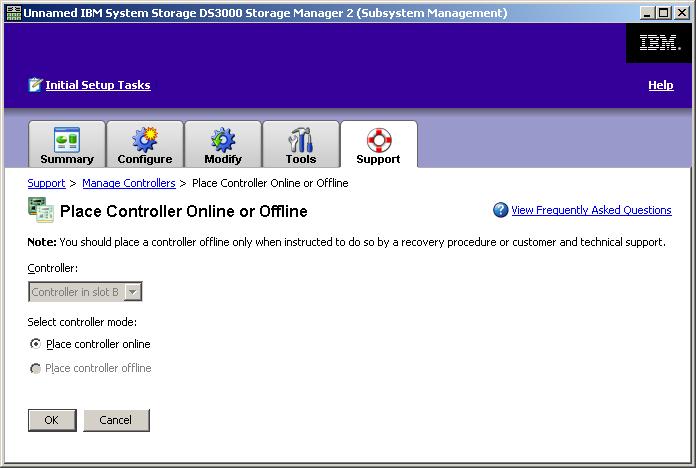Open View Frequently Asked Questions link
The width and height of the screenshot is (696, 468).
point(591,210)
